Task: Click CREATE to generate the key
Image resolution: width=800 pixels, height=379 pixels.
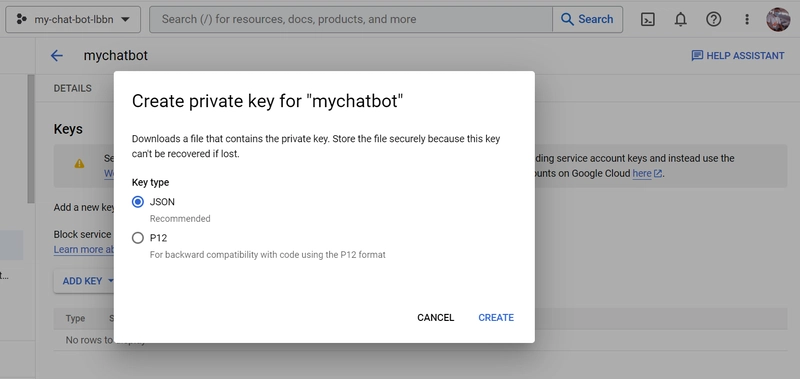Action: coord(496,317)
